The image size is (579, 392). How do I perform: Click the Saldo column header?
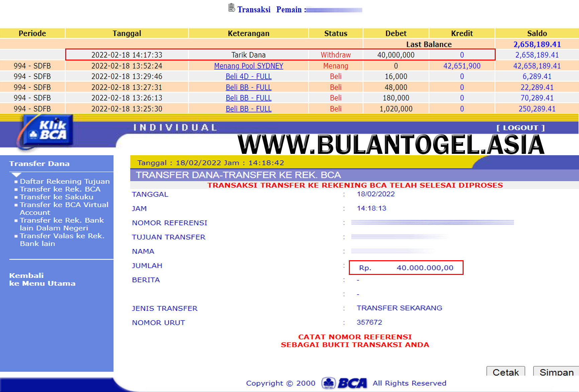(537, 33)
